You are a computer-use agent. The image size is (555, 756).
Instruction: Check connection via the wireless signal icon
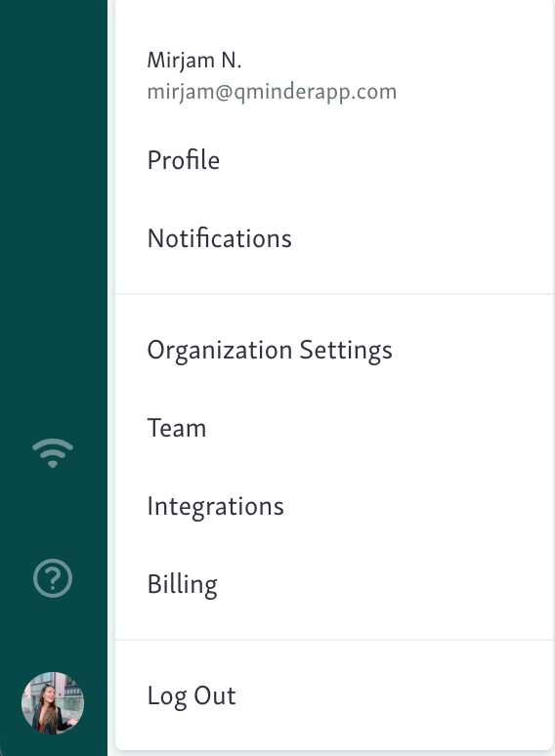coord(53,453)
